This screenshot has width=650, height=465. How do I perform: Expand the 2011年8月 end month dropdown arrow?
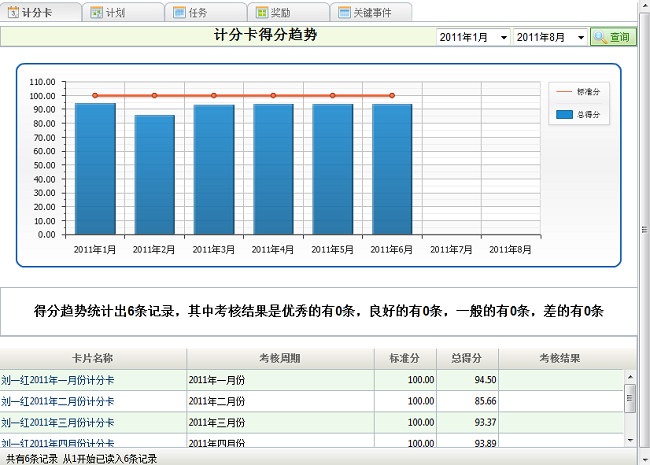[x=581, y=37]
